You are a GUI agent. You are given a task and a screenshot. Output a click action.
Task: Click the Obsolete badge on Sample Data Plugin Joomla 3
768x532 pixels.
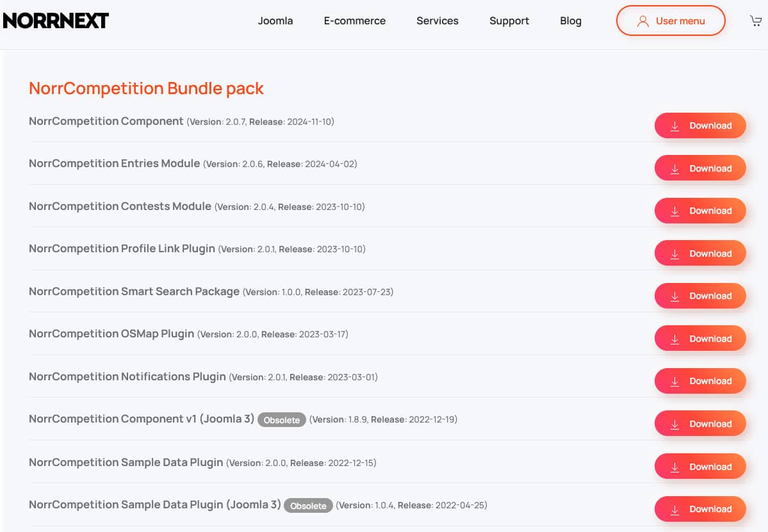coord(308,505)
